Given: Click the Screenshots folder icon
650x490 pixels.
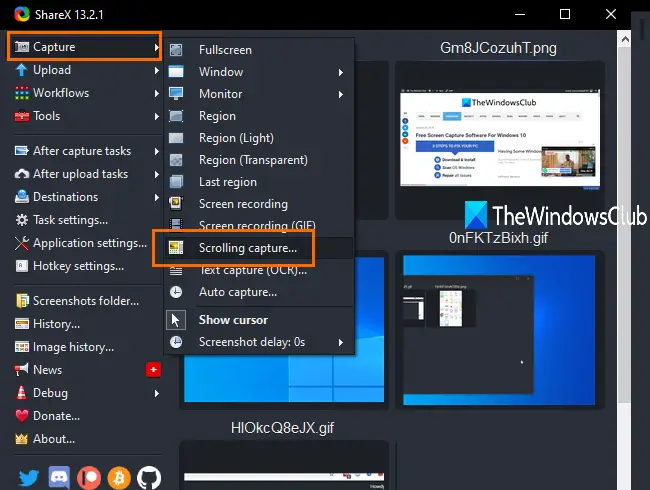Looking at the screenshot, I should [22, 301].
